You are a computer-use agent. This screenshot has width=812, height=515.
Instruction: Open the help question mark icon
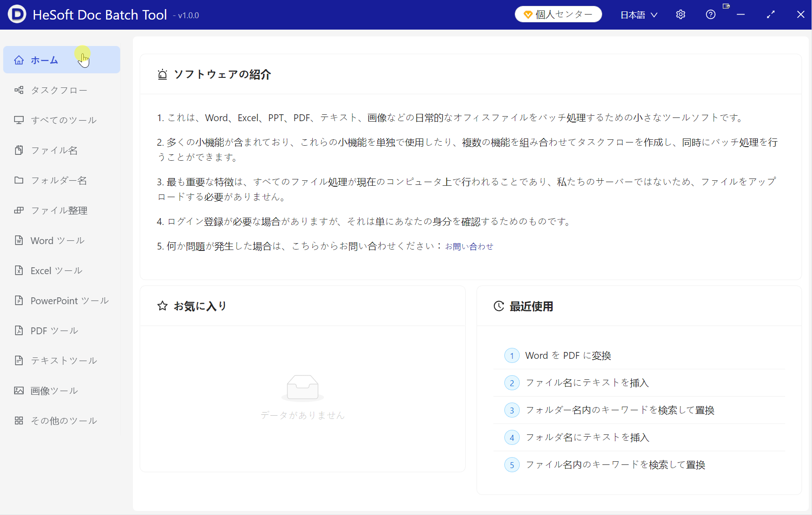point(710,15)
